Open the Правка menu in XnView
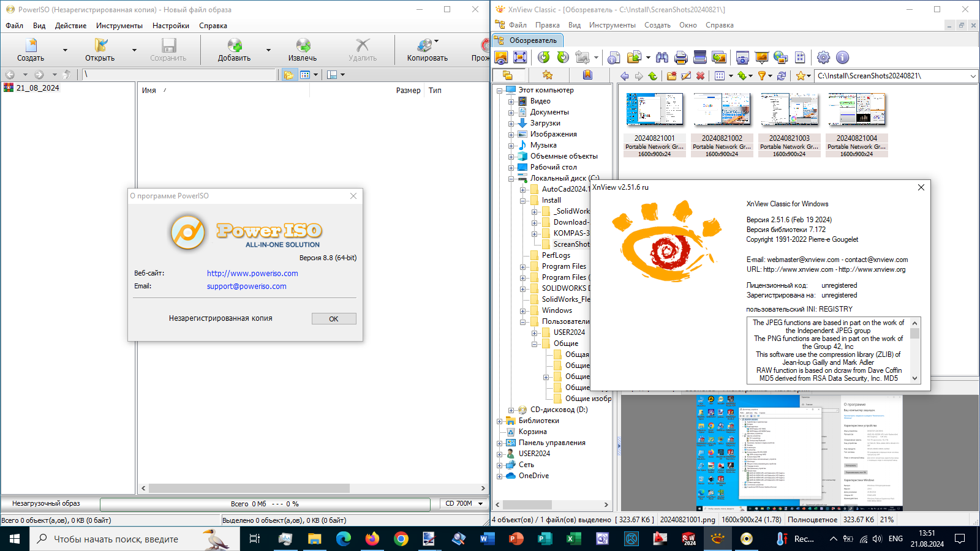Viewport: 980px width, 551px height. coord(547,25)
